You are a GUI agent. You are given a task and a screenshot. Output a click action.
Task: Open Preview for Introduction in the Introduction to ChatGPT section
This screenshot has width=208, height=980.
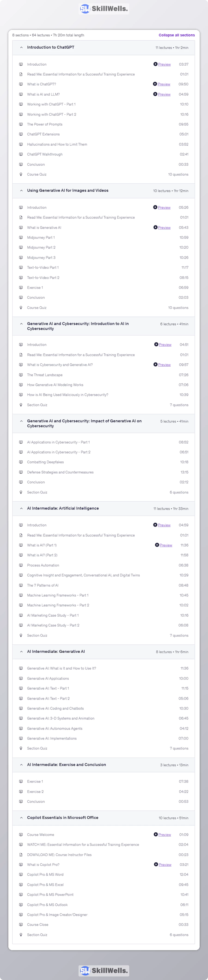164,64
